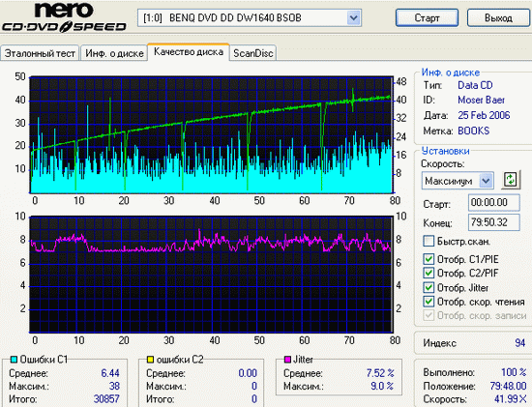The width and height of the screenshot is (532, 407).
Task: Click the C1 maximum value 38
Action: 114,386
